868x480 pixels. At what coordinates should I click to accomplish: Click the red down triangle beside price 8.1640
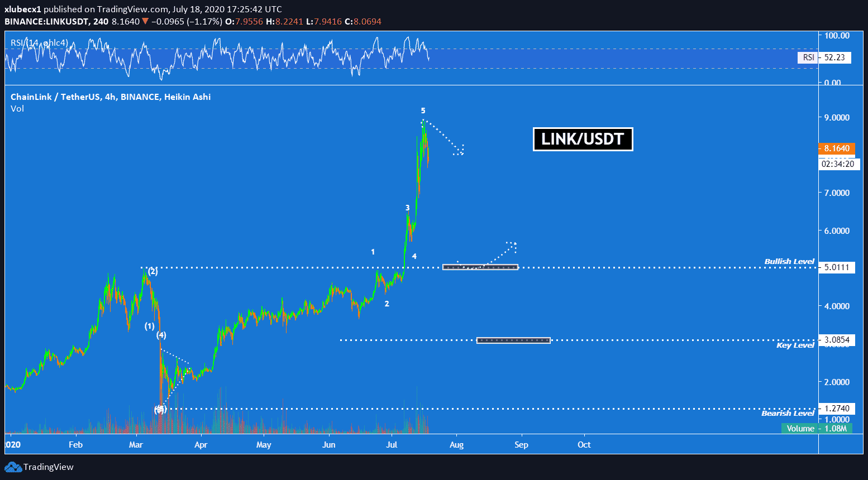(x=145, y=21)
